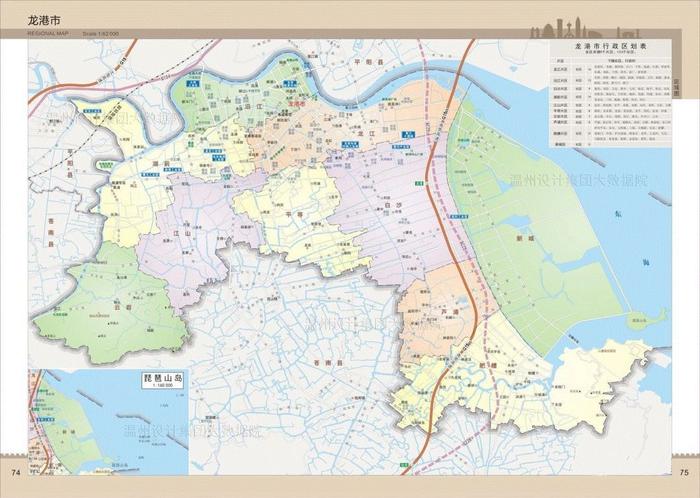Viewport: 700px width, 498px height.
Task: Click page number 75 at bottom-right
Action: pyautogui.click(x=684, y=472)
